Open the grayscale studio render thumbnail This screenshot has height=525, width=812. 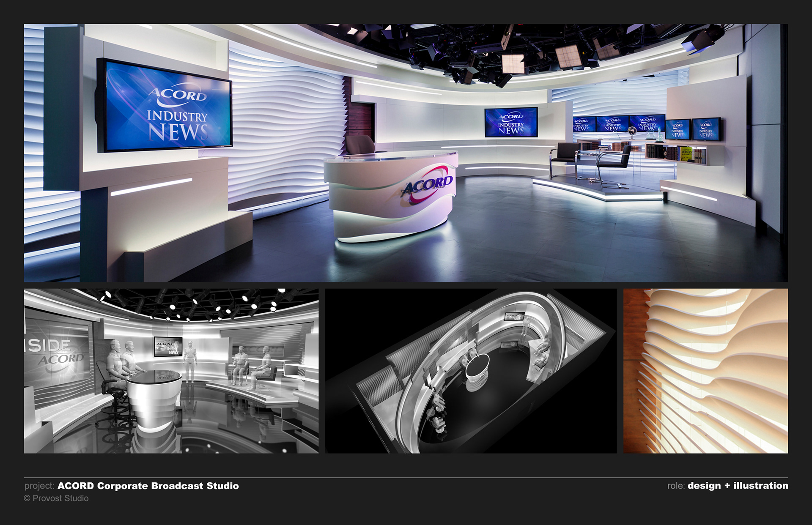(x=171, y=371)
